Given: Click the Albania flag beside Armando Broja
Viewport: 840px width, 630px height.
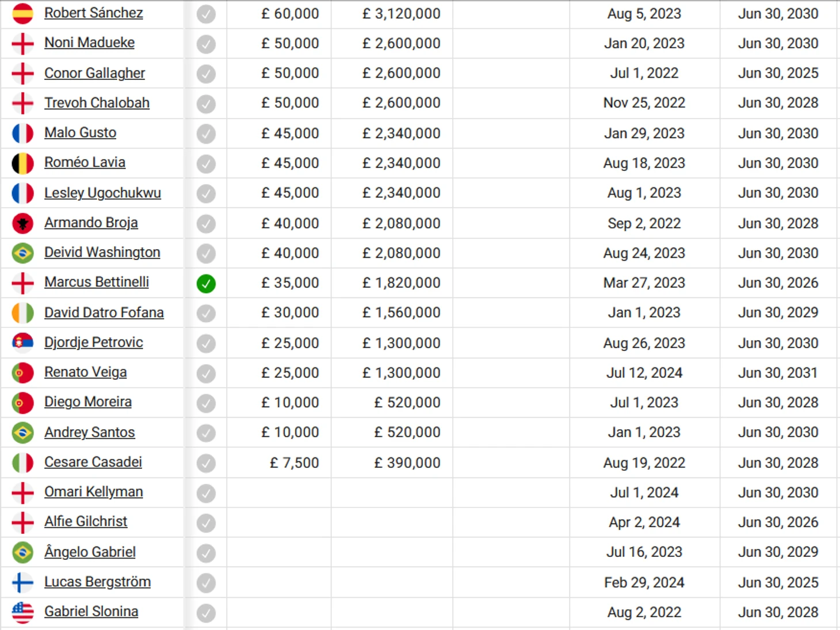Looking at the screenshot, I should (x=22, y=223).
